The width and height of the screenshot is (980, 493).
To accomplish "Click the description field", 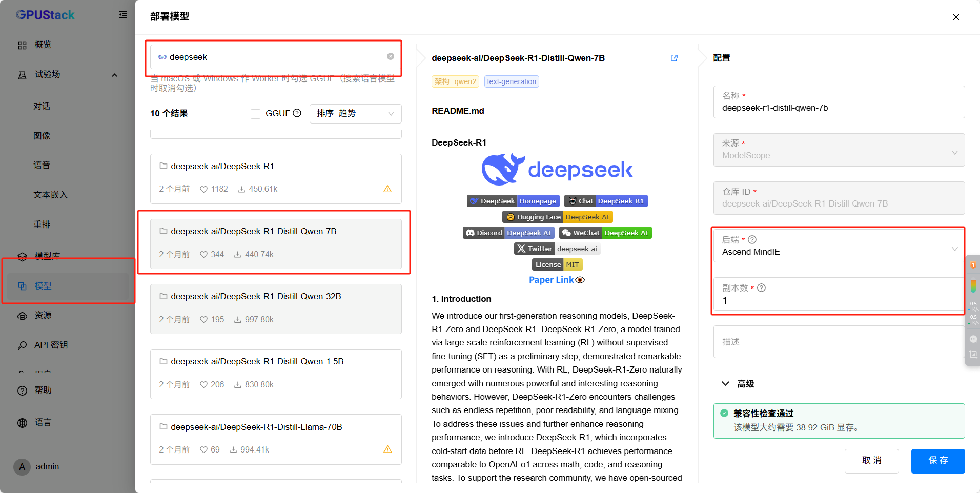I will click(839, 342).
